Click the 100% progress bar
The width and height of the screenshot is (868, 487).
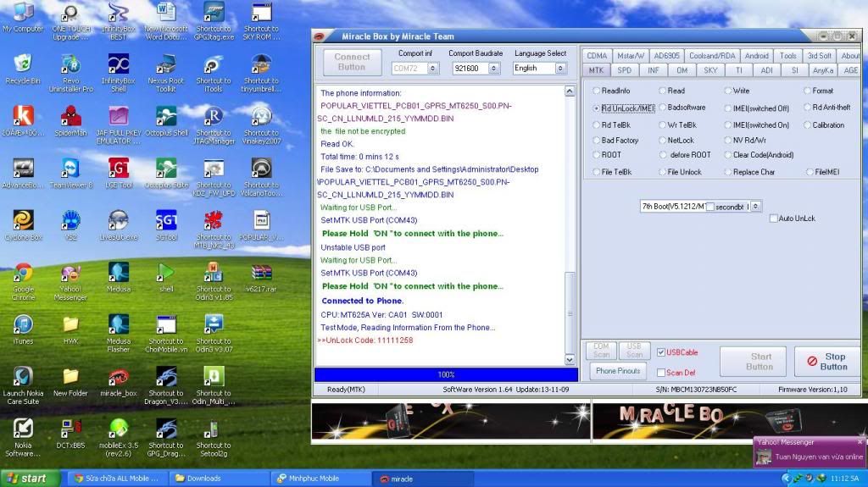click(446, 374)
